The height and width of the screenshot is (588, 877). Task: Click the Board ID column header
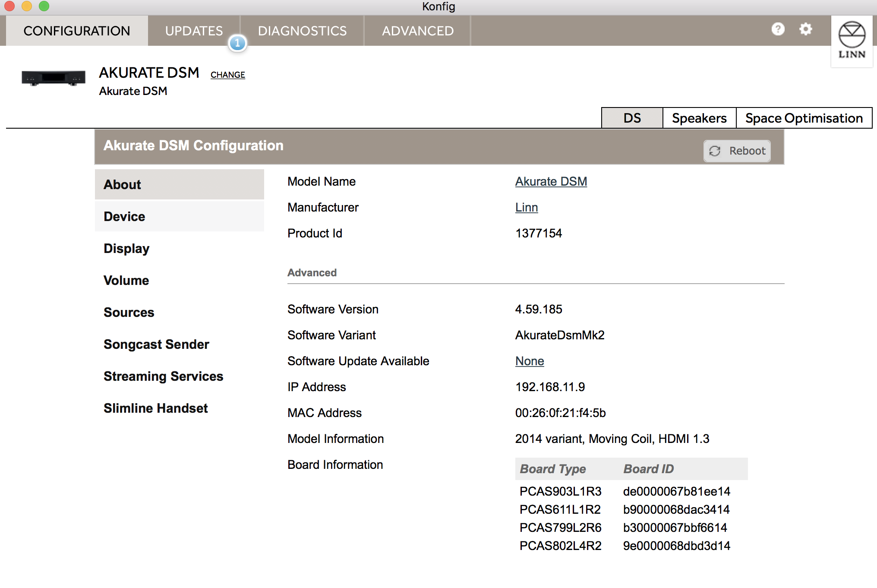click(648, 469)
